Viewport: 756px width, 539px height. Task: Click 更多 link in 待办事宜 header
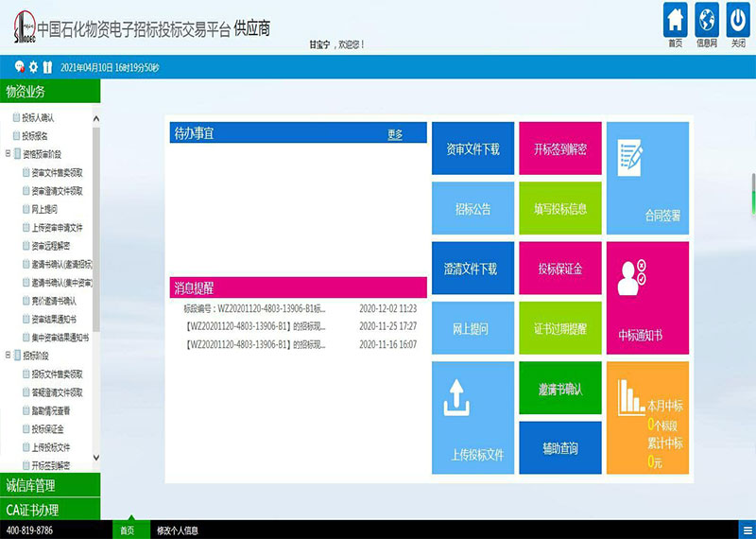coord(395,134)
